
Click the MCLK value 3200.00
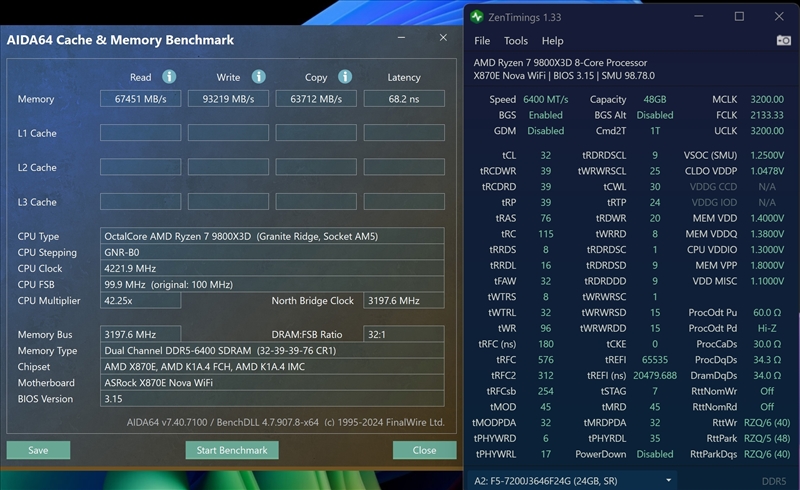[x=767, y=100]
